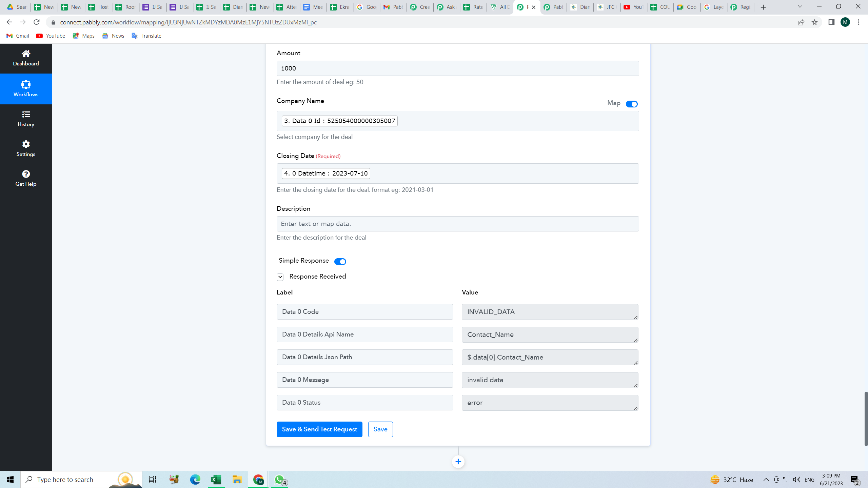Image resolution: width=868 pixels, height=488 pixels.
Task: Switch to the Layo browser tab
Action: pyautogui.click(x=713, y=7)
